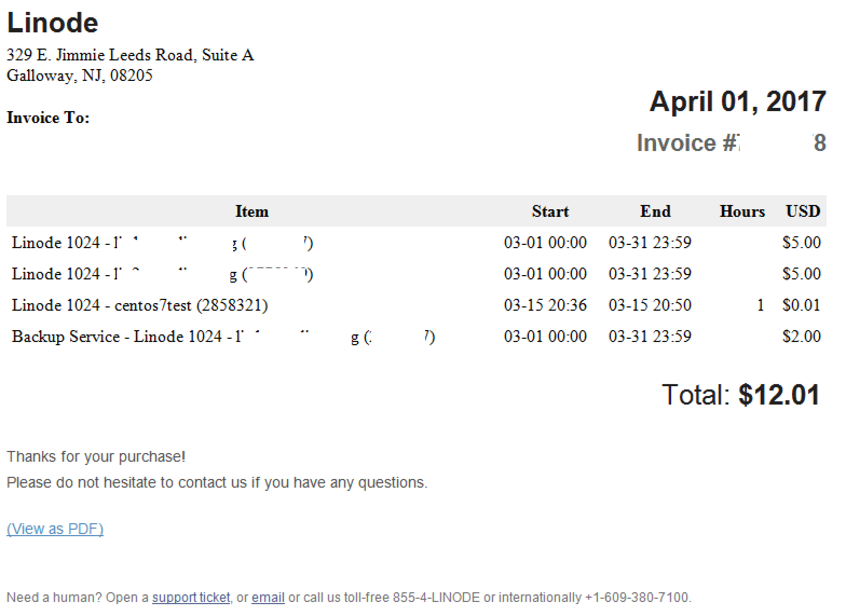Click the $0.01 charge amount

click(x=801, y=305)
